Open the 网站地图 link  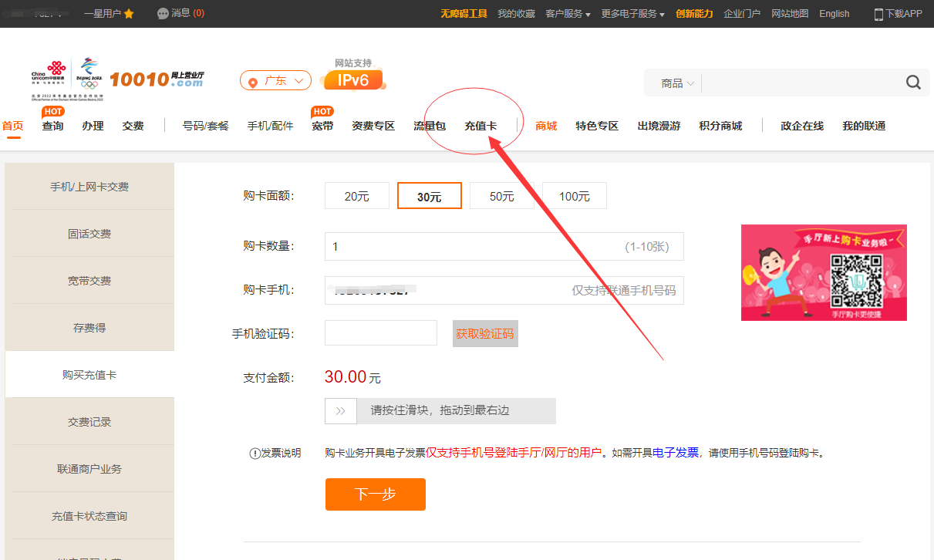point(790,14)
